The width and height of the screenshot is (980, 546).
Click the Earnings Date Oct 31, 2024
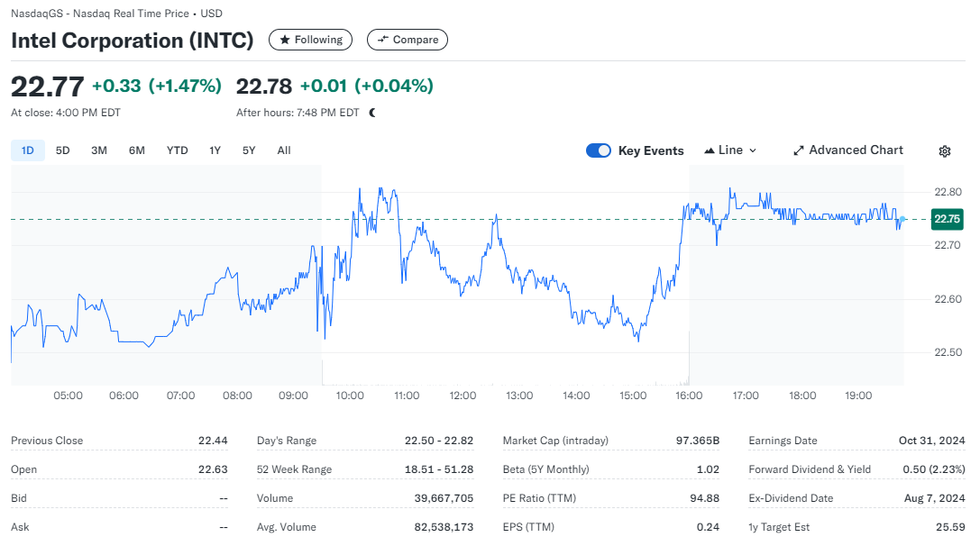[932, 441]
